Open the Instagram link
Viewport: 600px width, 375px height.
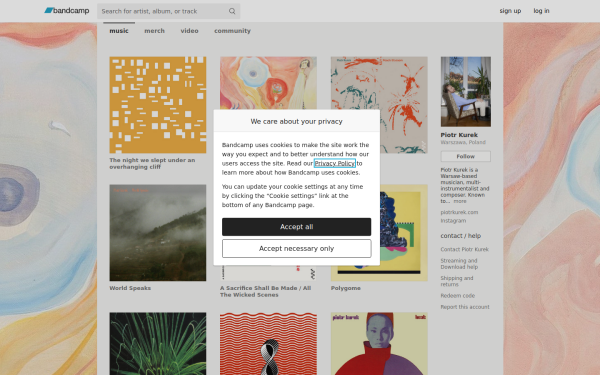point(453,220)
